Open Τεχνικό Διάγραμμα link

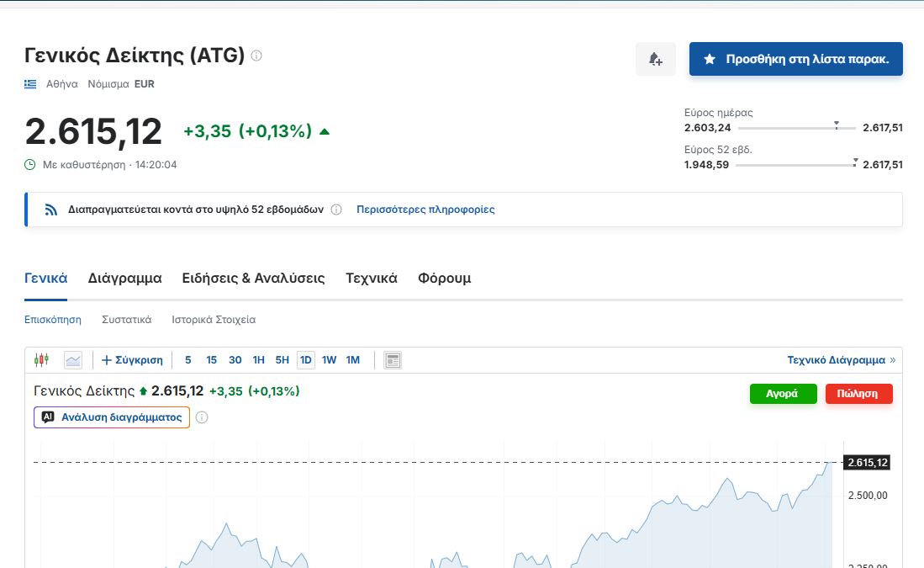click(841, 360)
